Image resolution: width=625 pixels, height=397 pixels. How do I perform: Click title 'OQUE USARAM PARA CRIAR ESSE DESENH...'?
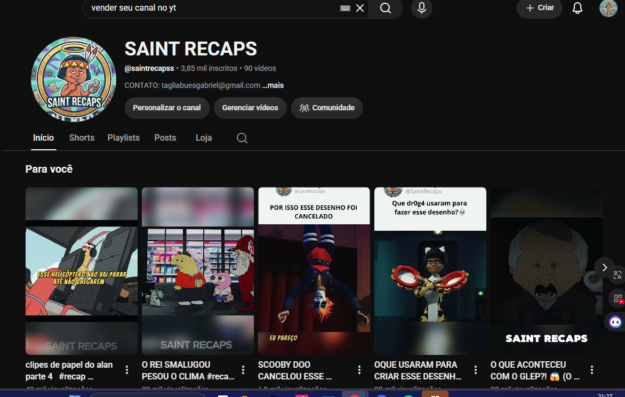coord(417,371)
